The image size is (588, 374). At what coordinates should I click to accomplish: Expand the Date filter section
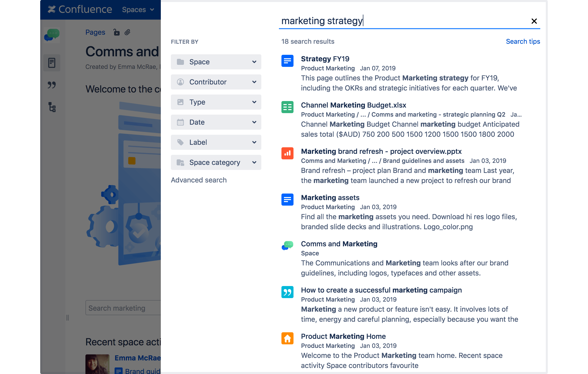(216, 122)
